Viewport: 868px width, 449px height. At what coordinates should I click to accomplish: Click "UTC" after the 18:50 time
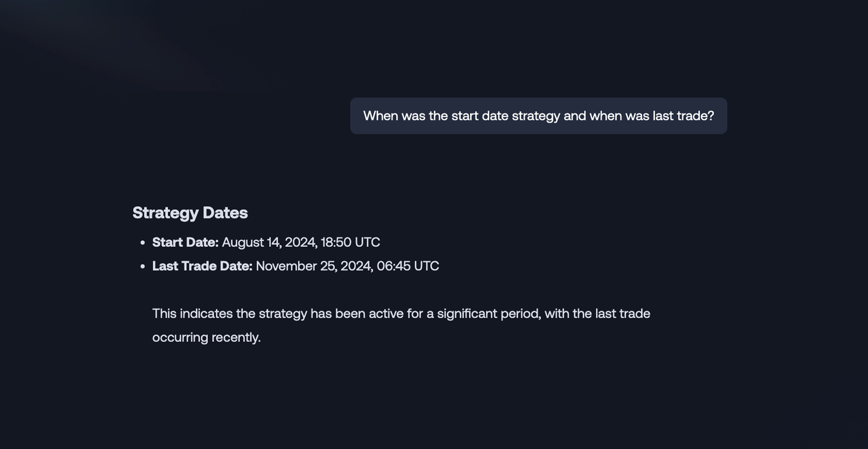point(367,242)
